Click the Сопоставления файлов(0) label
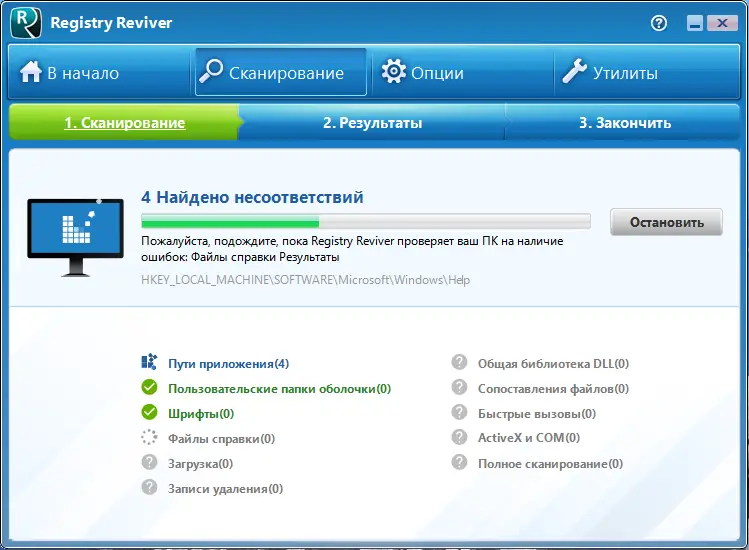 (x=553, y=389)
